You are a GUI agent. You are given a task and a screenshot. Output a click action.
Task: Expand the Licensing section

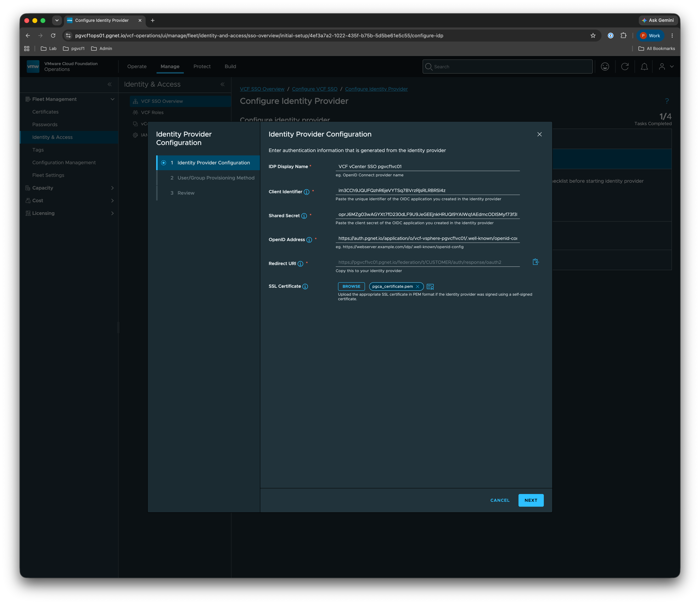tap(113, 213)
